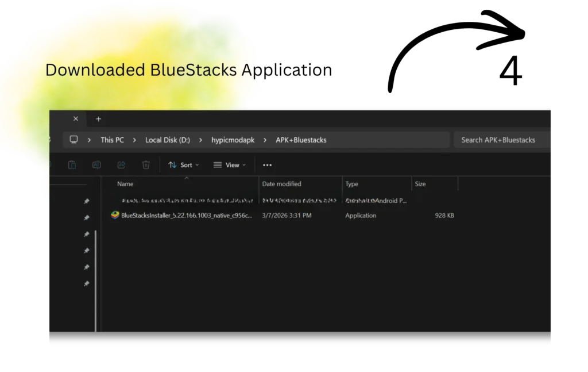
Task: Click the fifth pin icon in sidebar
Action: click(x=87, y=267)
